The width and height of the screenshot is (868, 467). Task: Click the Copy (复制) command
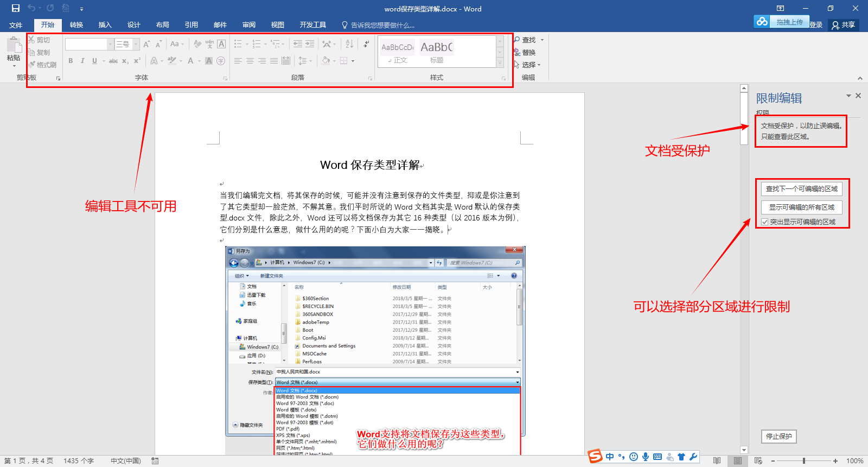39,53
